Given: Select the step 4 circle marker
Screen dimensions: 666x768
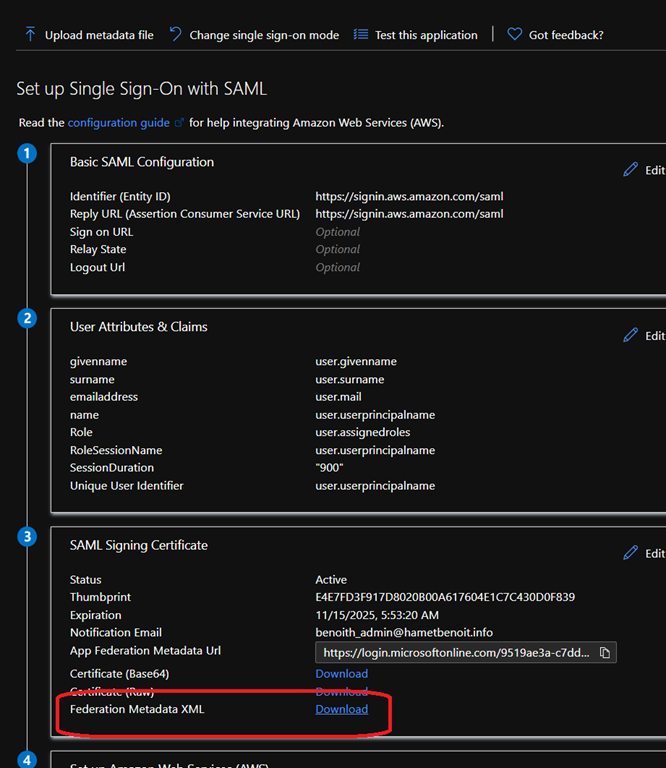Looking at the screenshot, I should tap(27, 758).
